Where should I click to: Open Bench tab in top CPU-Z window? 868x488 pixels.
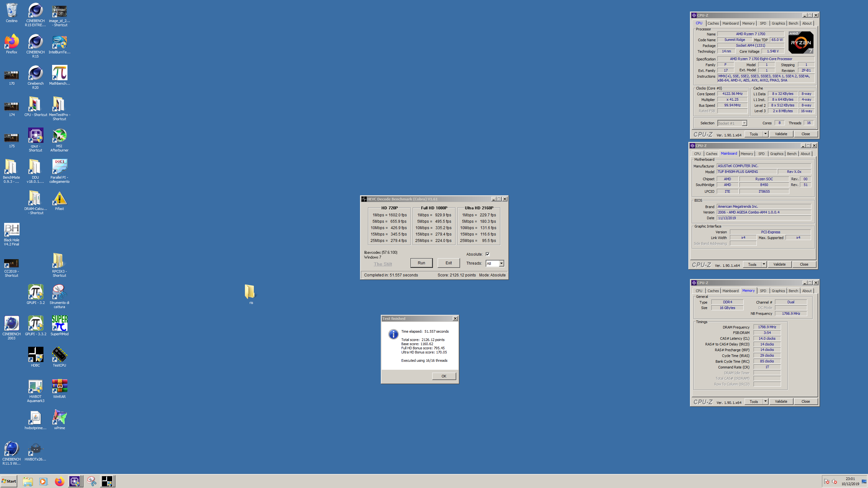tap(793, 23)
